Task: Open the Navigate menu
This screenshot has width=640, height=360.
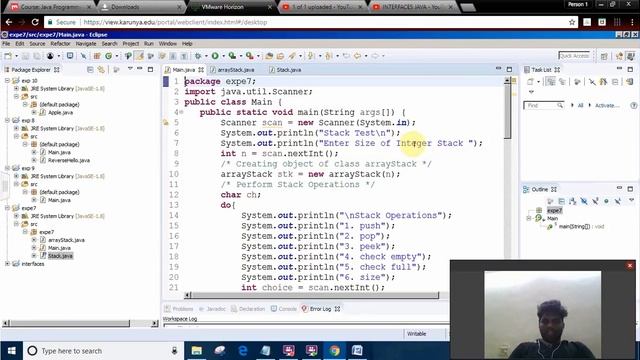Action: click(86, 44)
